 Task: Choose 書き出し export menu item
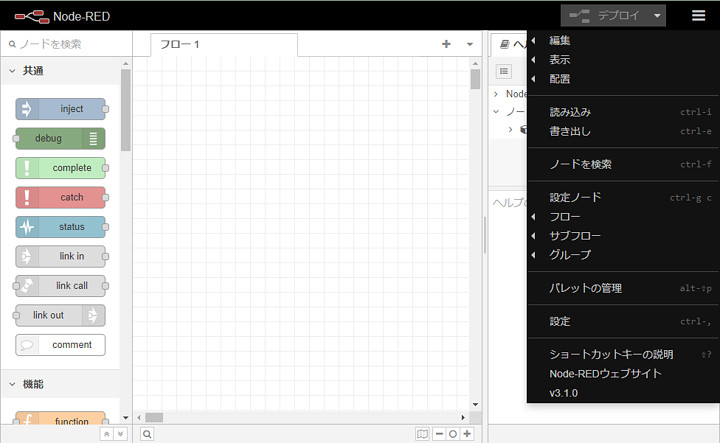tap(624, 131)
